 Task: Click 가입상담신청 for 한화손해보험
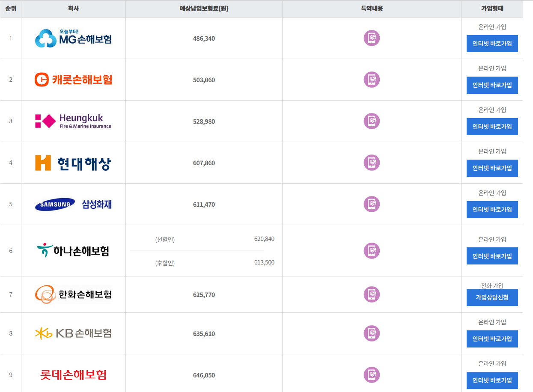point(492,297)
